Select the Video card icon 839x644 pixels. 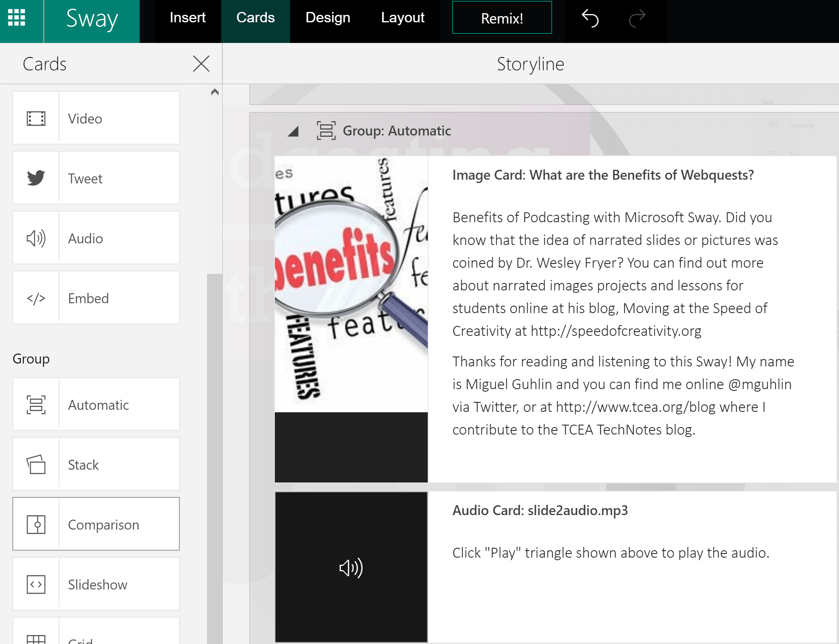click(36, 119)
